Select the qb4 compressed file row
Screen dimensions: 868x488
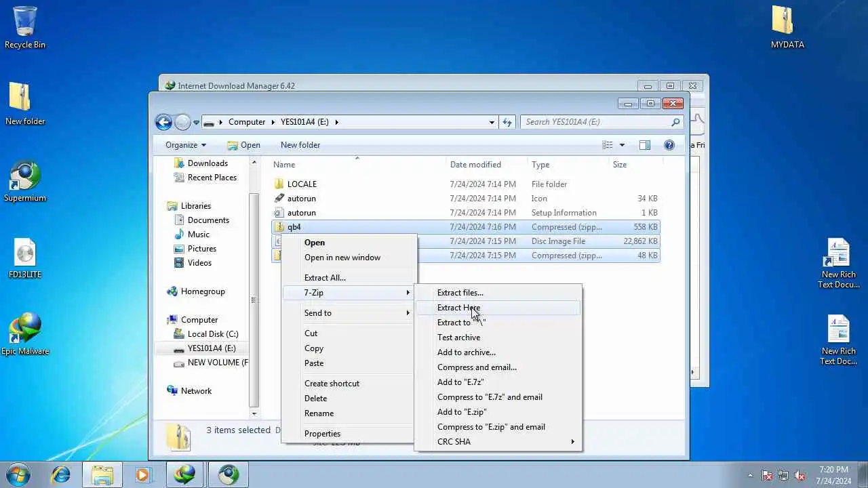point(466,227)
